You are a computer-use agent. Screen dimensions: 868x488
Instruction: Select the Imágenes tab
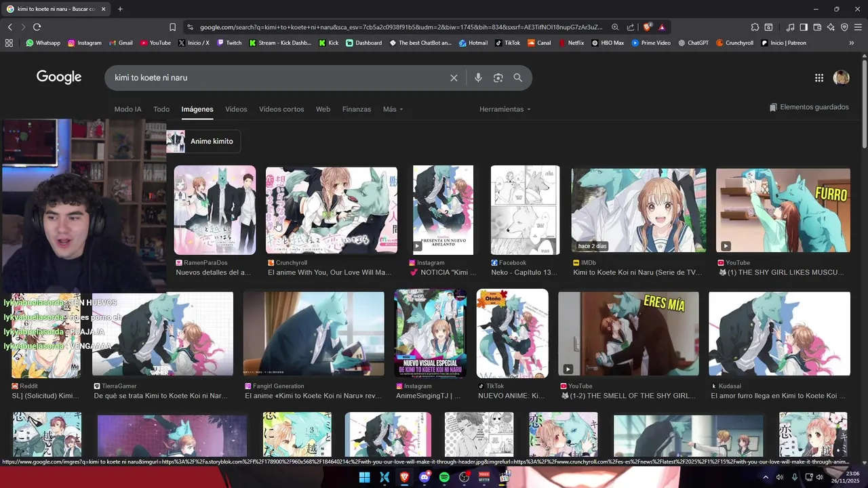click(x=197, y=109)
